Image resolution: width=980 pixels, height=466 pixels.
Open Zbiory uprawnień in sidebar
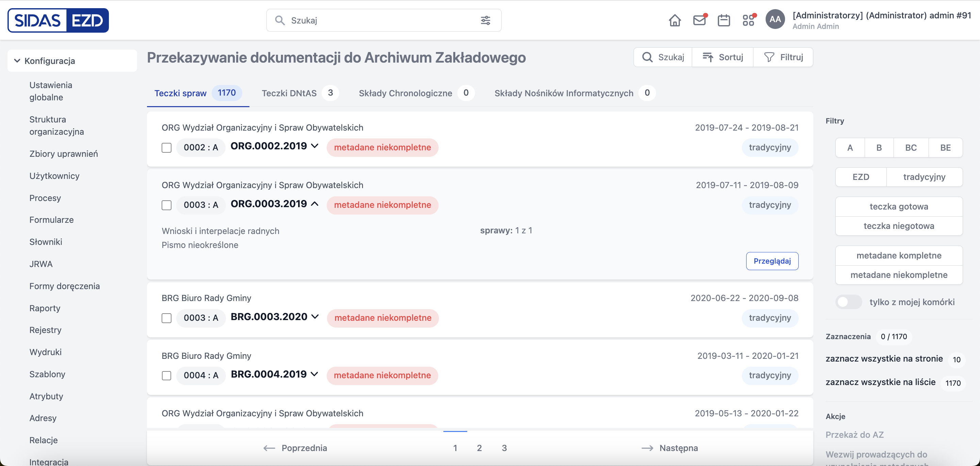64,154
